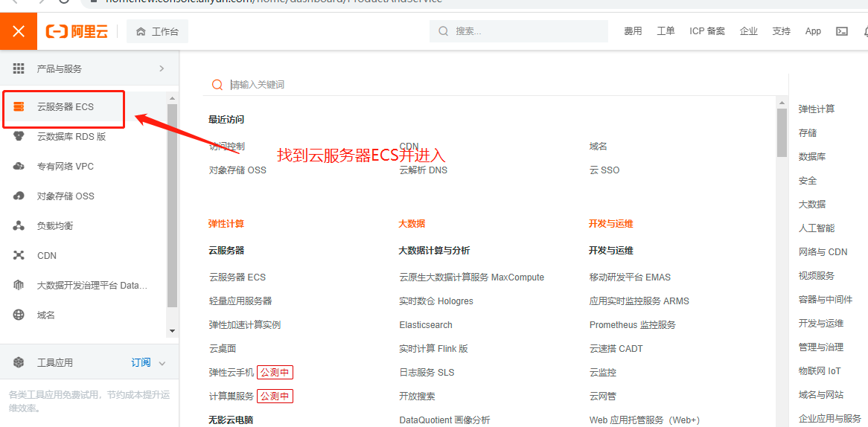Jump to 物联网 IoT category
Image resolution: width=868 pixels, height=427 pixels.
point(820,370)
